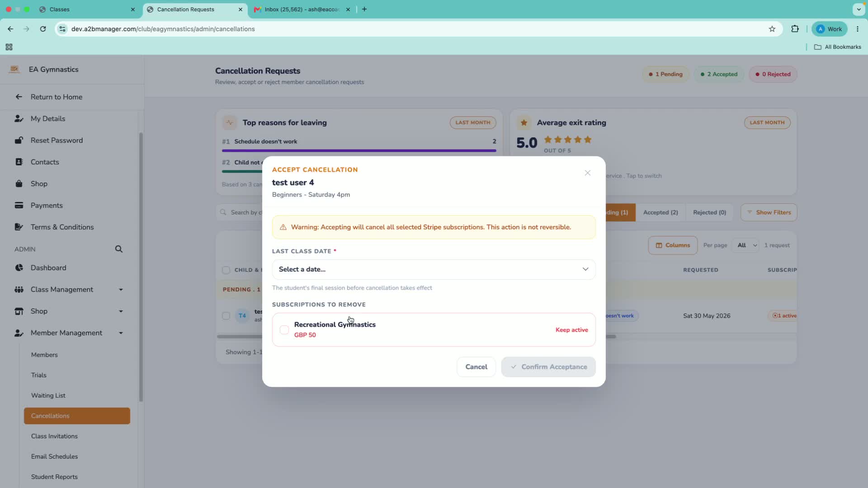Click the Keep active label
The height and width of the screenshot is (488, 868).
[x=571, y=330]
